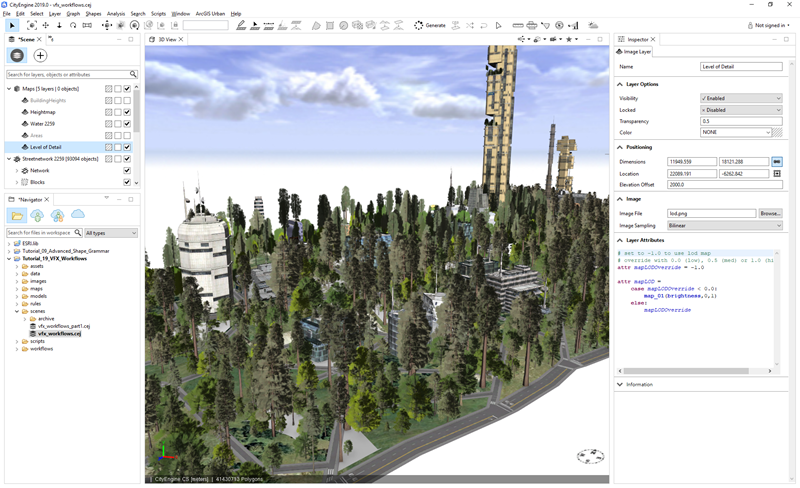The width and height of the screenshot is (800, 488).
Task: Add a new layer with the plus button
Action: [x=40, y=56]
